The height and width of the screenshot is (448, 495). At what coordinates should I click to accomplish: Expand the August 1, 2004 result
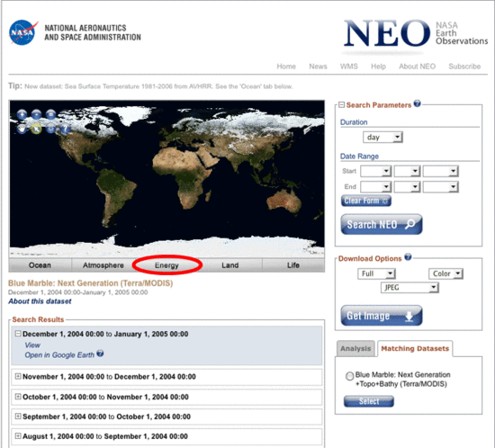point(18,436)
